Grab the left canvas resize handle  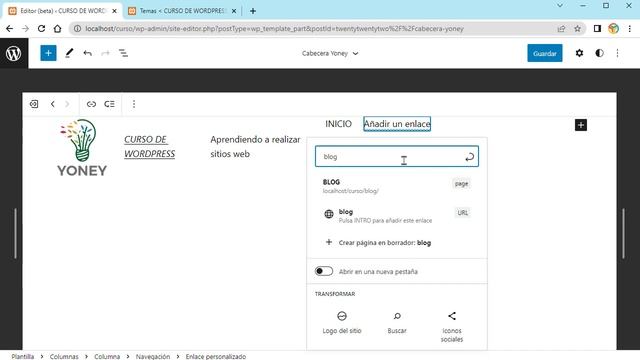(x=16, y=233)
